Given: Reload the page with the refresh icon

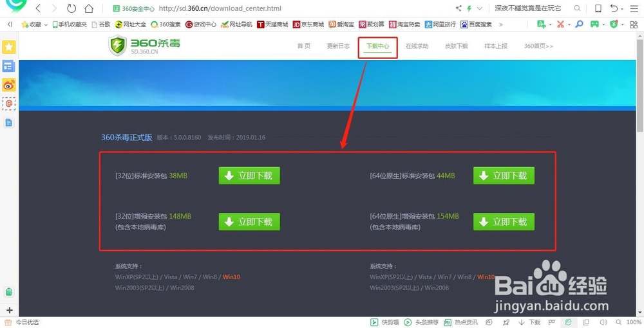Looking at the screenshot, I should [x=71, y=8].
